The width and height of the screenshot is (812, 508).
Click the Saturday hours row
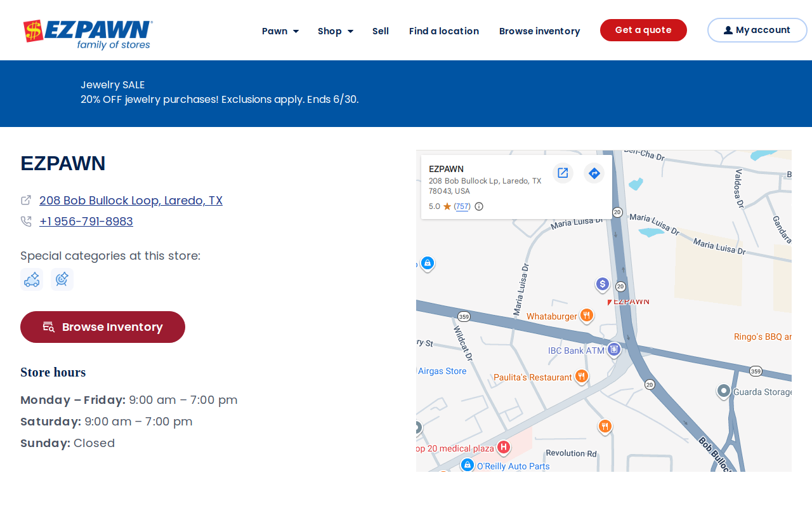point(107,422)
